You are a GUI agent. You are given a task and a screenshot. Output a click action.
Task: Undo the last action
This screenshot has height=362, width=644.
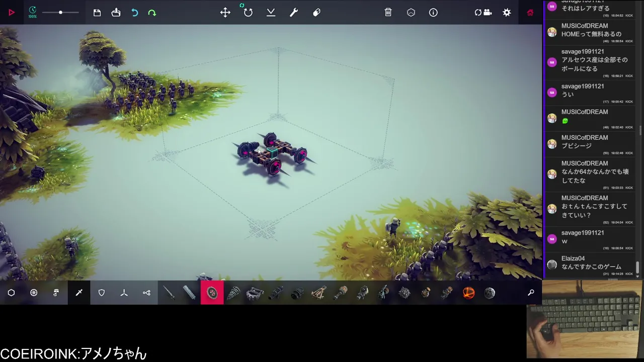[x=134, y=13]
